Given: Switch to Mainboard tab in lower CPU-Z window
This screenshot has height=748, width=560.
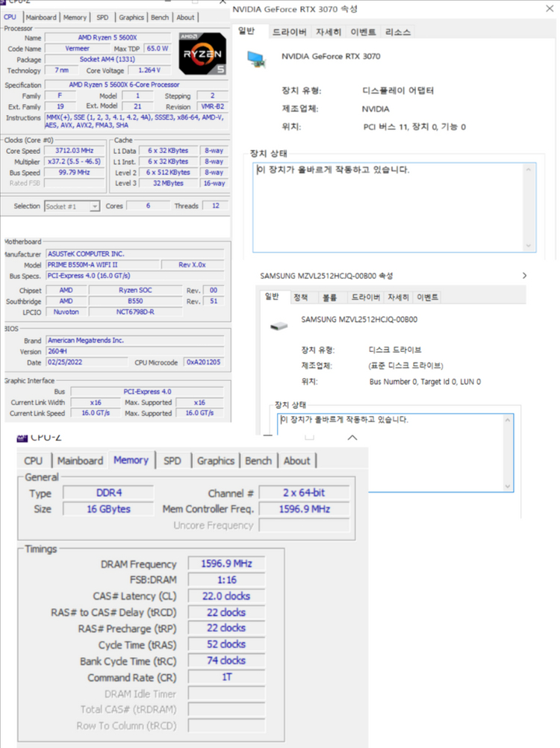Looking at the screenshot, I should 80,461.
